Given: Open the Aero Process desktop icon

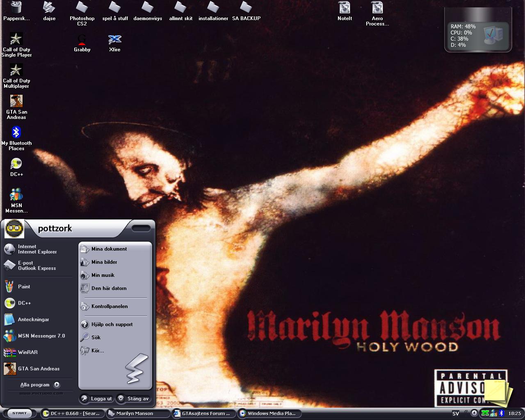Looking at the screenshot, I should click(x=377, y=14).
